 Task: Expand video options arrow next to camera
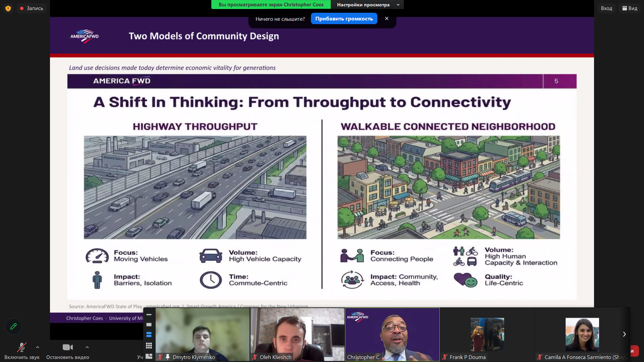[x=87, y=347]
